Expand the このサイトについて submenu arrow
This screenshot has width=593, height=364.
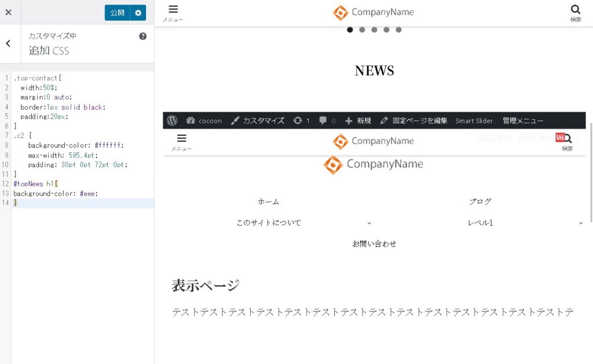click(369, 223)
